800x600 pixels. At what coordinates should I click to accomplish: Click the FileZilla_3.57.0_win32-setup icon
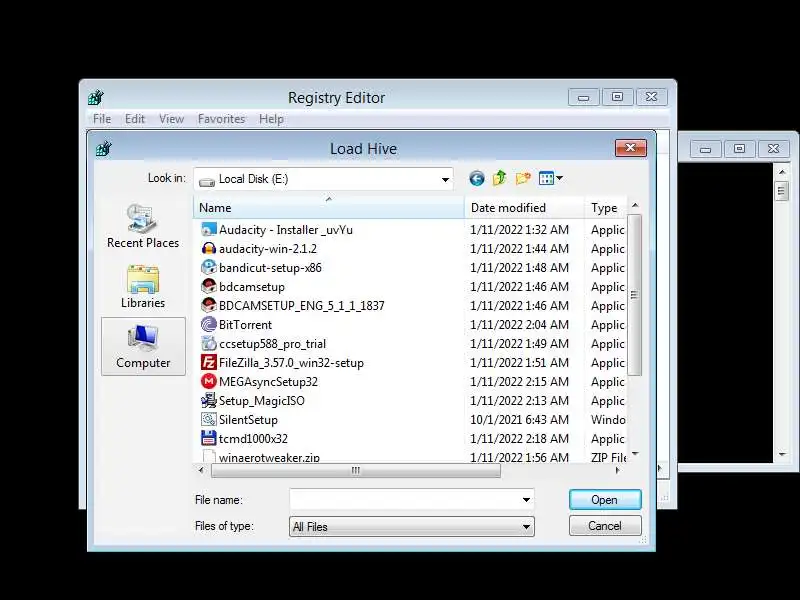pos(209,363)
